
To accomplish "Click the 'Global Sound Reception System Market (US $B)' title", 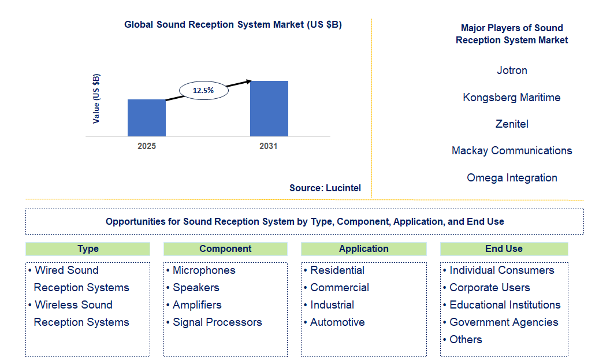I will (x=233, y=24).
